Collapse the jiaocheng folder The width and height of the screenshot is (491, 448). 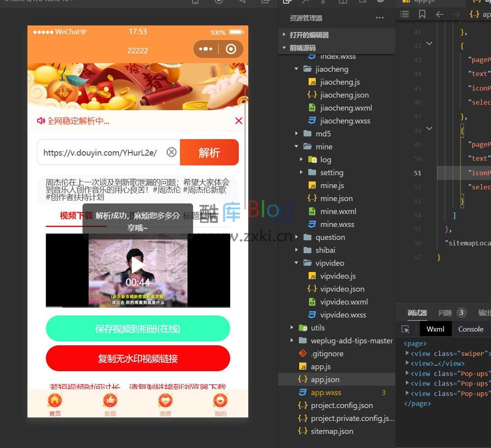coord(296,69)
